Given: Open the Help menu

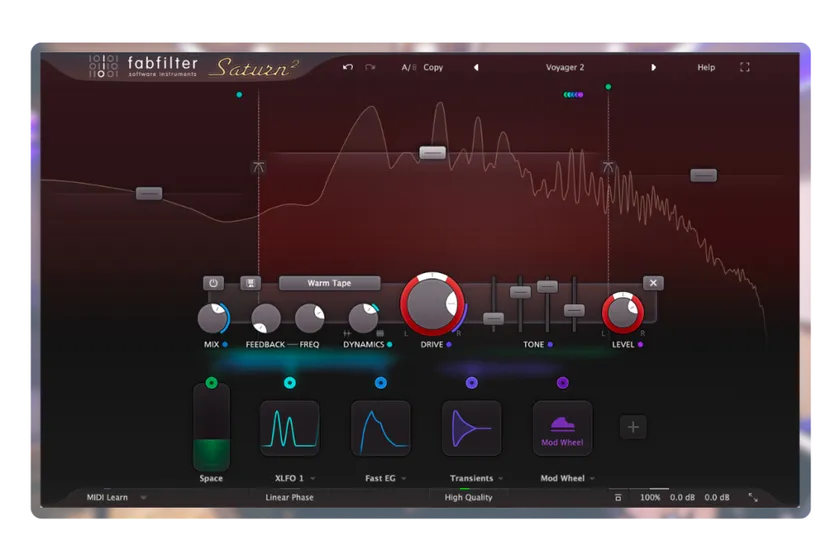Looking at the screenshot, I should [706, 68].
